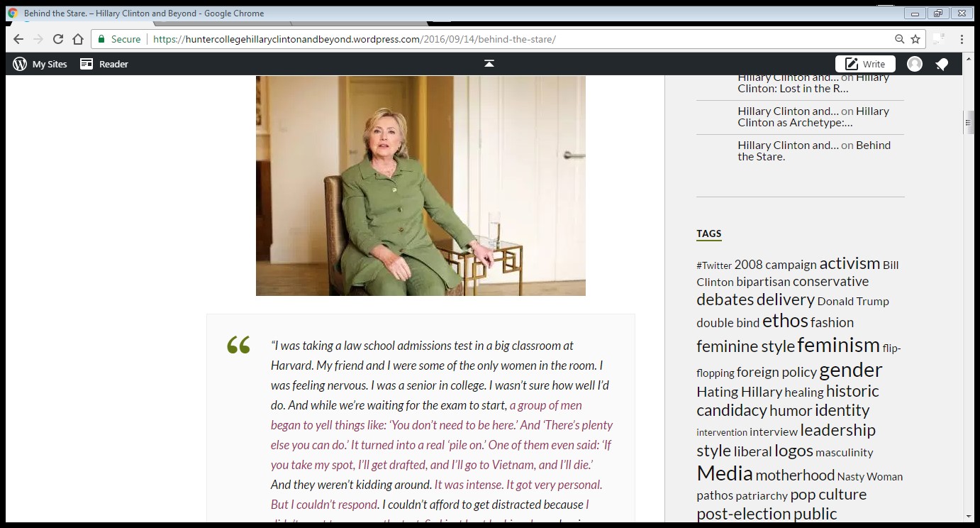Click the page vertical scrollbar thumb

[969, 122]
